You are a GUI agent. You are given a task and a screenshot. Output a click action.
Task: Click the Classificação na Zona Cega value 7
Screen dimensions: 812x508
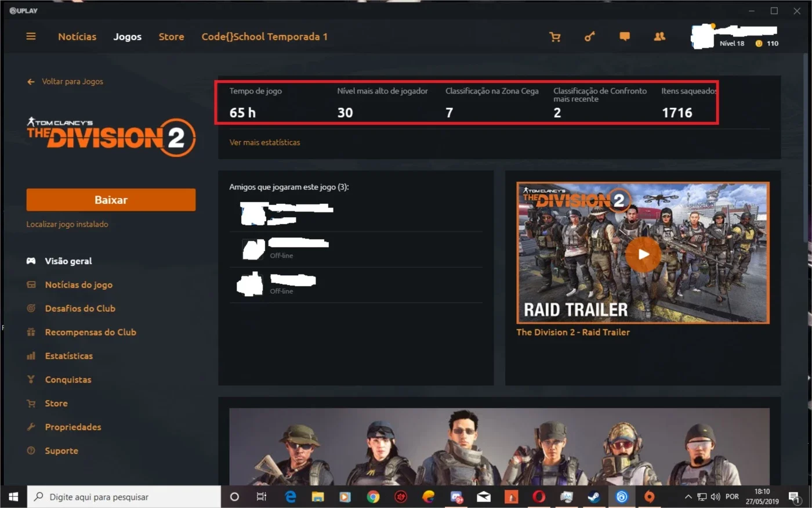pyautogui.click(x=449, y=113)
